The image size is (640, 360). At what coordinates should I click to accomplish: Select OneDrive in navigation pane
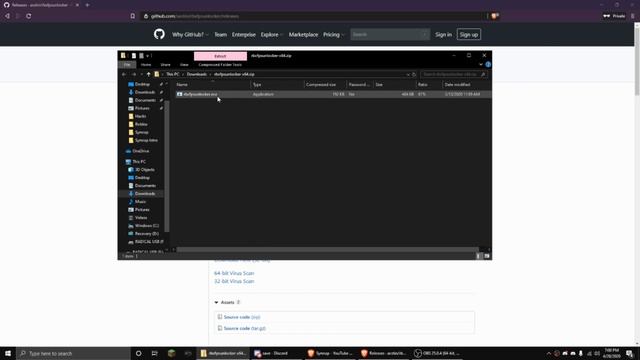pyautogui.click(x=140, y=151)
